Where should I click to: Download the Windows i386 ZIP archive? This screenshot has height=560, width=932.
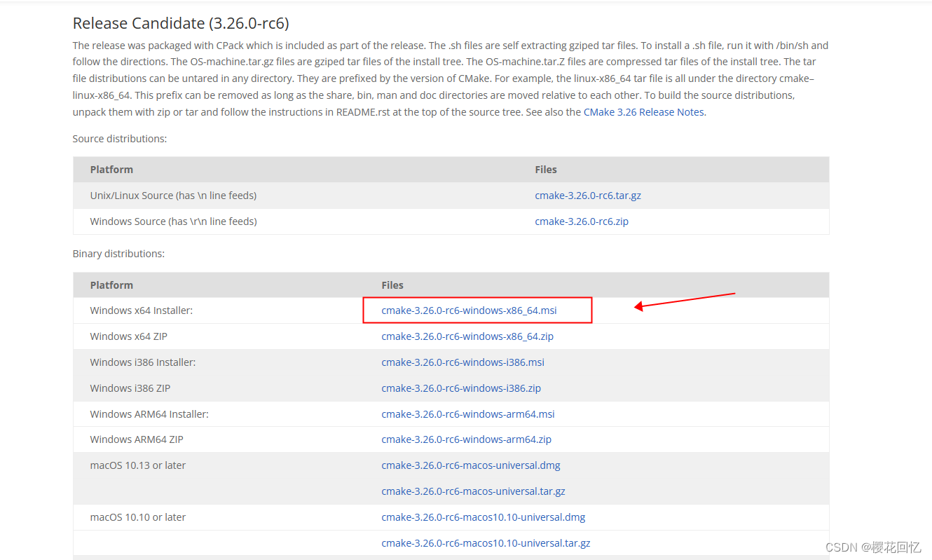(461, 388)
